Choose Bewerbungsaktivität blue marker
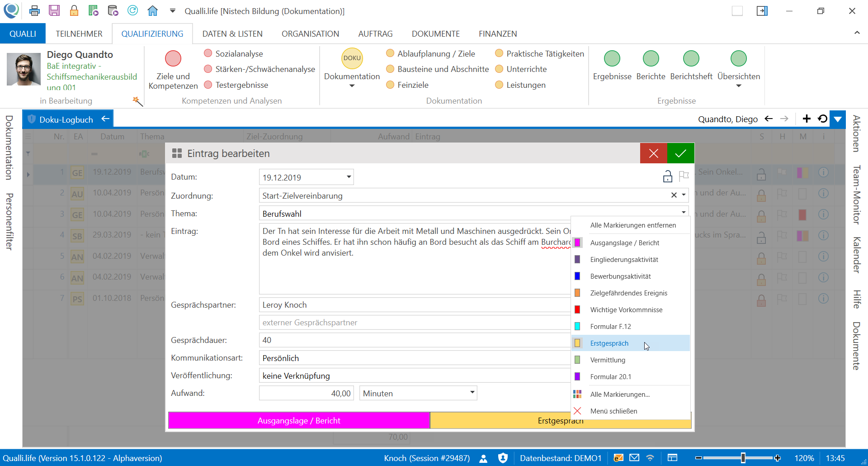This screenshot has width=868, height=466. tap(631, 276)
